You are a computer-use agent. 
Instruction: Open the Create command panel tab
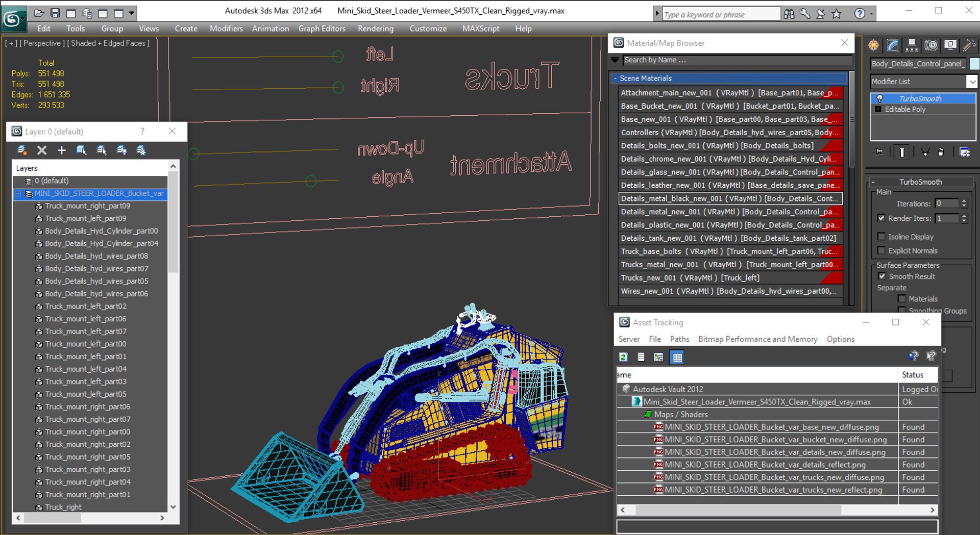click(873, 45)
